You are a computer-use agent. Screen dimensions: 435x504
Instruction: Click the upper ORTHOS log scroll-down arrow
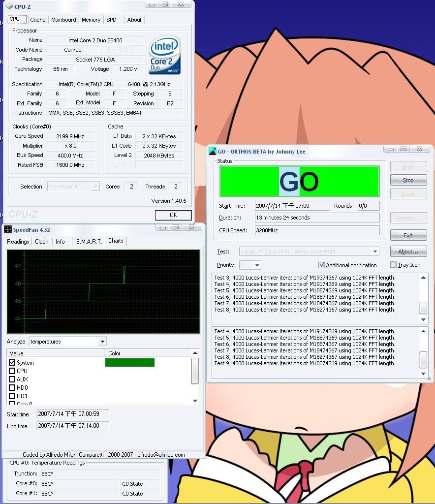(423, 319)
